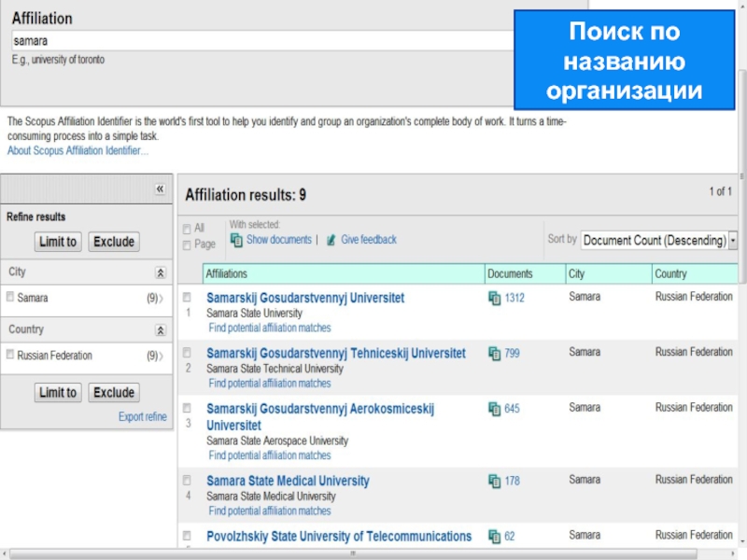Click the Affiliations column header

tap(227, 274)
